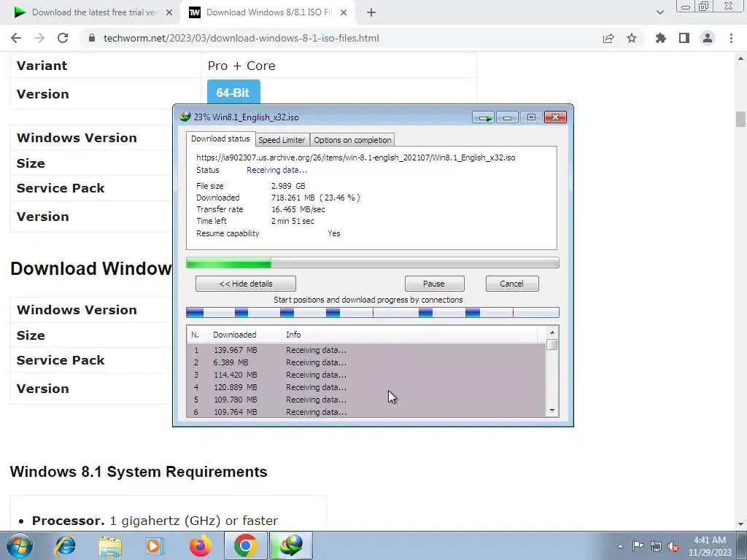
Task: Open the Chrome tab search chevron
Action: point(659,12)
